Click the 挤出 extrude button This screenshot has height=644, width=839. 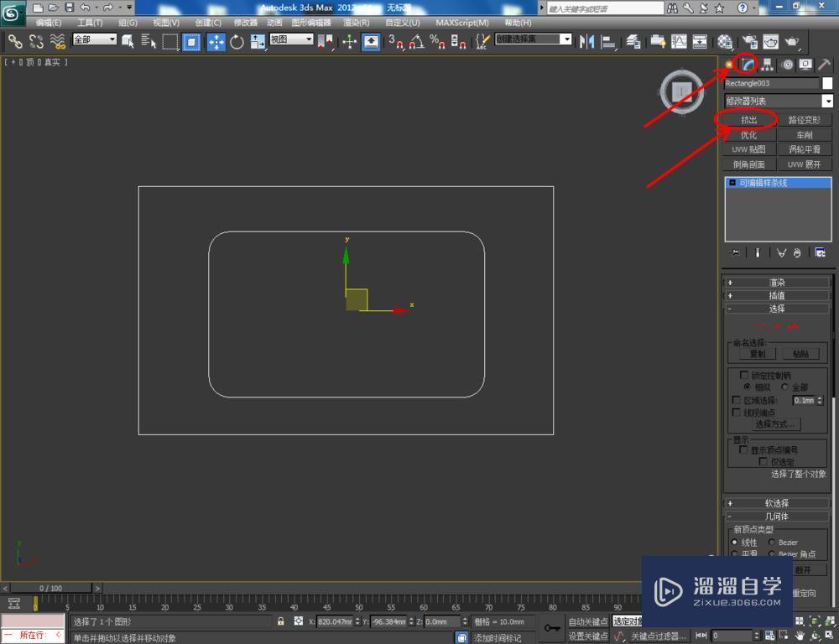coord(749,119)
